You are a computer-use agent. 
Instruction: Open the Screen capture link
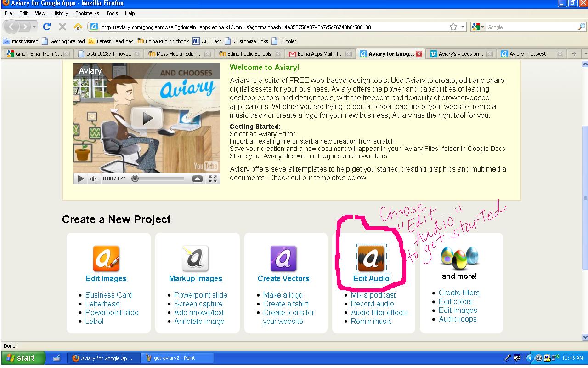(198, 304)
